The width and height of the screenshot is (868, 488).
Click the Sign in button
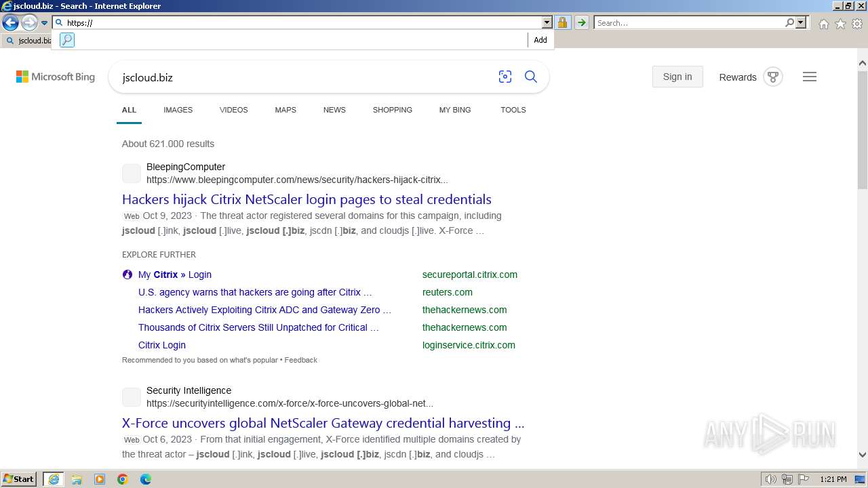[x=677, y=77]
